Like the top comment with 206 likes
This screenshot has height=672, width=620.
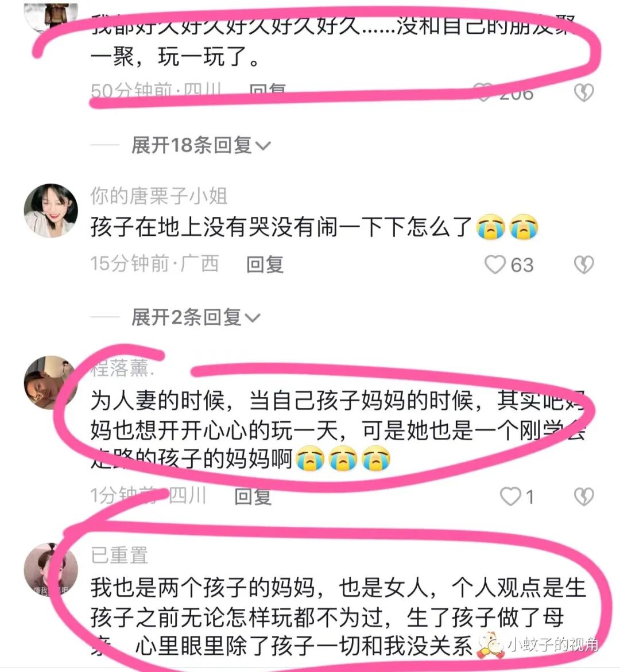pos(483,92)
